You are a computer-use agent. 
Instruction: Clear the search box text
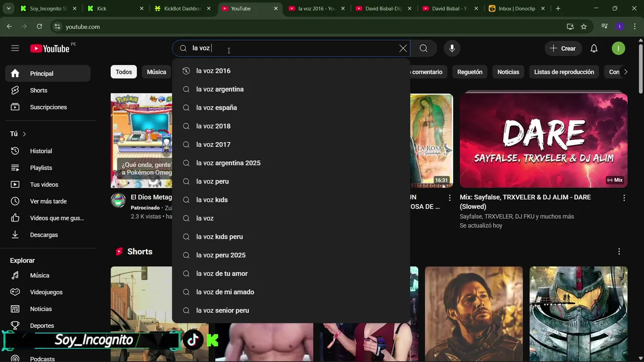[x=403, y=48]
